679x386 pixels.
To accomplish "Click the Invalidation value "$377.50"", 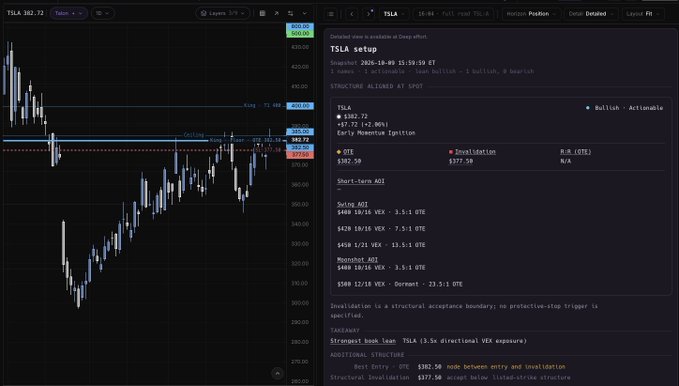I will pos(461,161).
